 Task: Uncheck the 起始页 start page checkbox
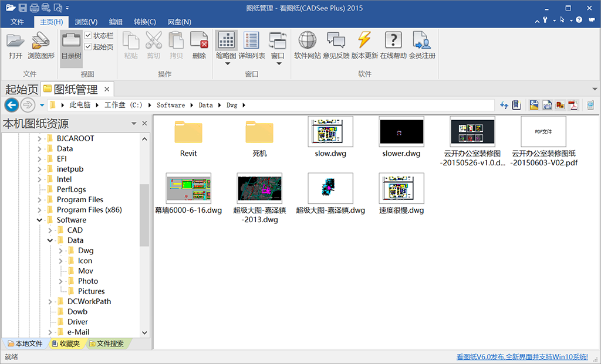[x=88, y=47]
